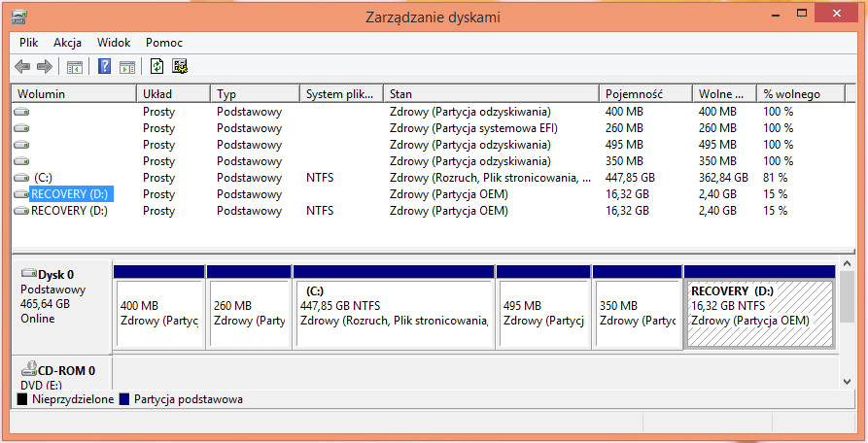Viewport: 868px width, 443px height.
Task: Sort by the Wolne column header
Action: [724, 94]
